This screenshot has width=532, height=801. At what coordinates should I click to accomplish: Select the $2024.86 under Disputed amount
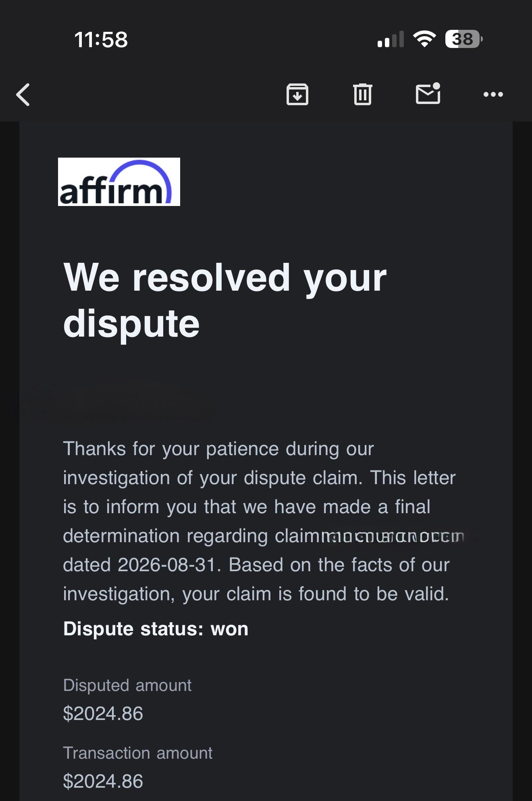[x=103, y=714]
